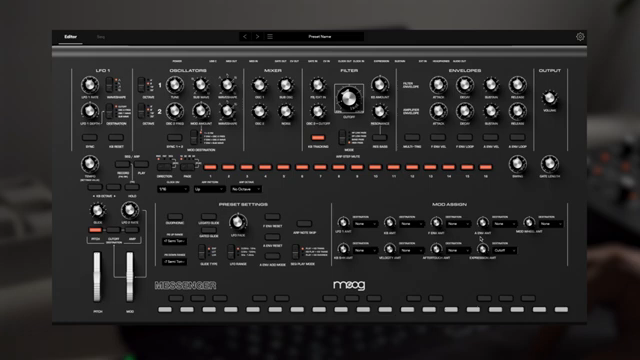Switch to the Editor tab
The width and height of the screenshot is (640, 360).
[70, 37]
